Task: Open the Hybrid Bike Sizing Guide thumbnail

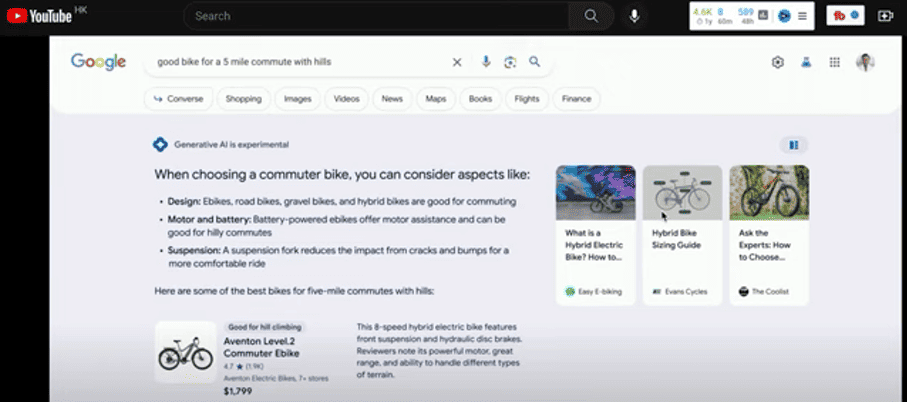Action: tap(683, 193)
